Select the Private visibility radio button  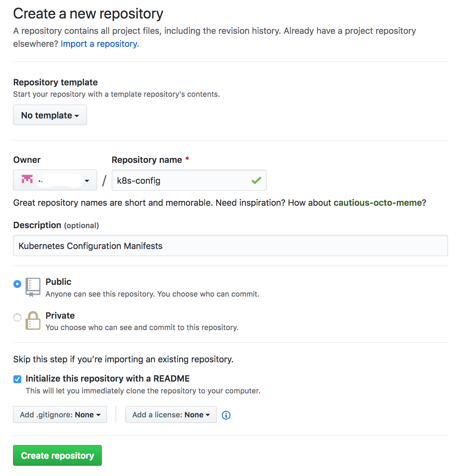coord(17,317)
